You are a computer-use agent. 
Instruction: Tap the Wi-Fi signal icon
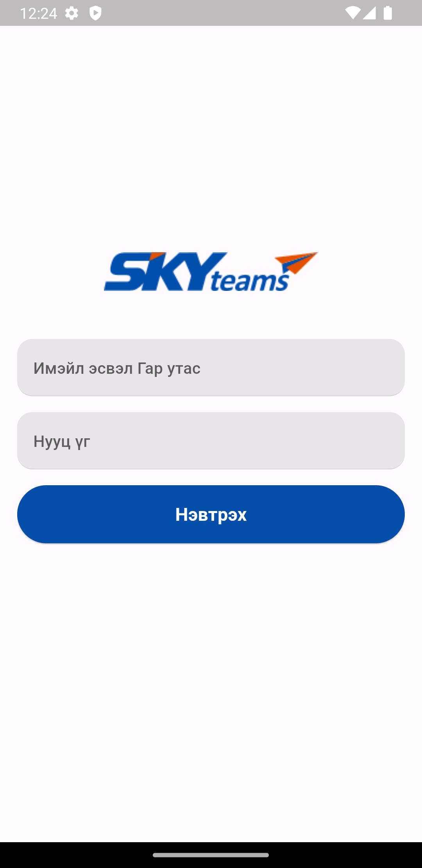tap(352, 13)
